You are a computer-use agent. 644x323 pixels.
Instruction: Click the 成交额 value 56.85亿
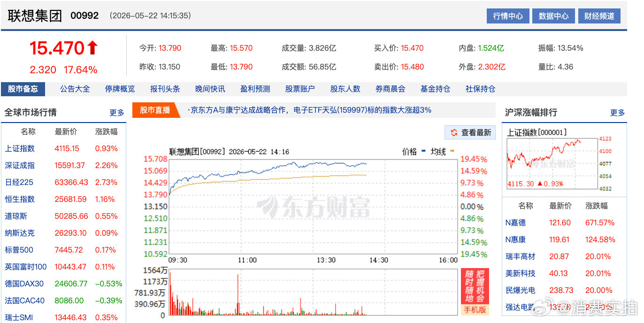click(322, 67)
